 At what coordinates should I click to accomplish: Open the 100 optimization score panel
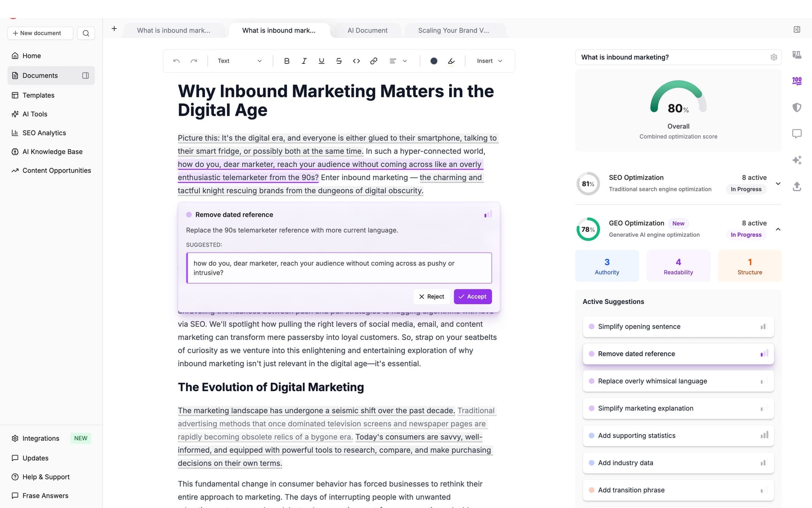tap(797, 81)
